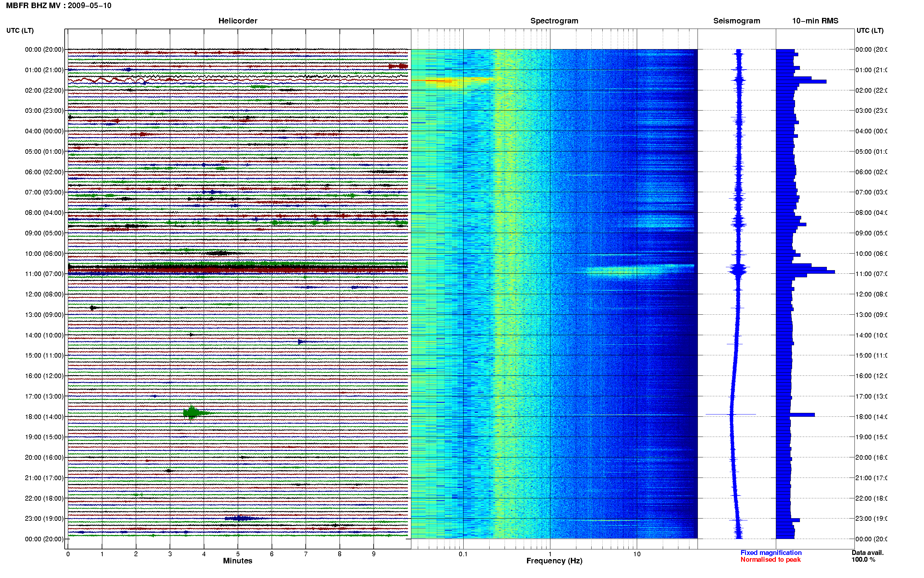Image resolution: width=924 pixels, height=578 pixels.
Task: Click the Frequency (Hz) axis label
Action: tap(554, 561)
